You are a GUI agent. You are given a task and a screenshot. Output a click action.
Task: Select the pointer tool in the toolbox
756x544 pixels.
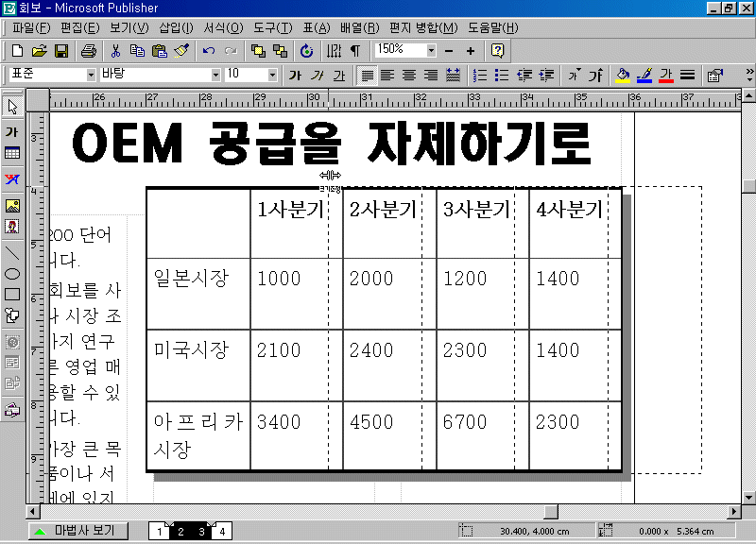click(12, 107)
